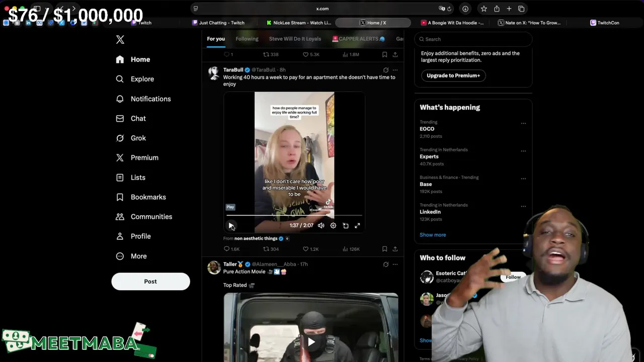Open more options for Base trend
This screenshot has width=644, height=362.
(523, 178)
